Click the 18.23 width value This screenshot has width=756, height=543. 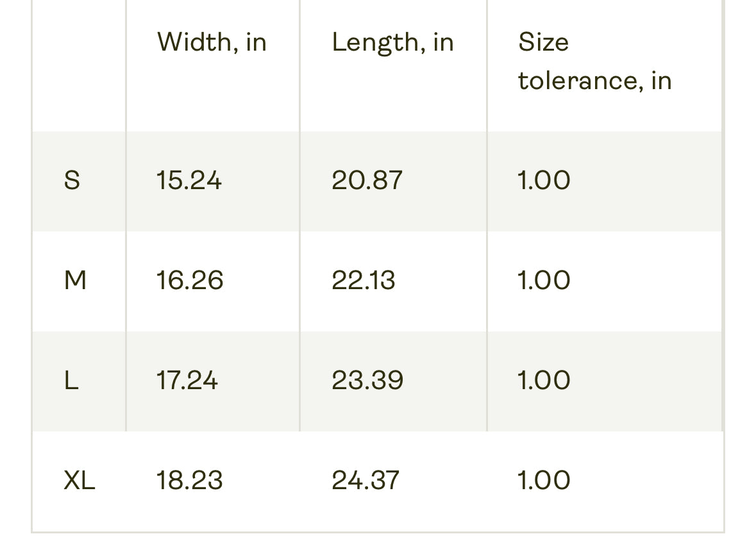pos(190,481)
